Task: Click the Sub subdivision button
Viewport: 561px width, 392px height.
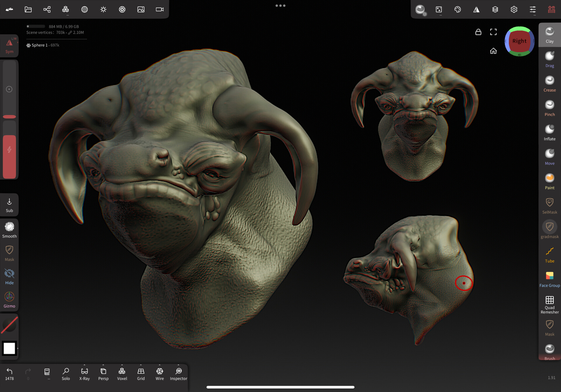Action: click(x=9, y=205)
